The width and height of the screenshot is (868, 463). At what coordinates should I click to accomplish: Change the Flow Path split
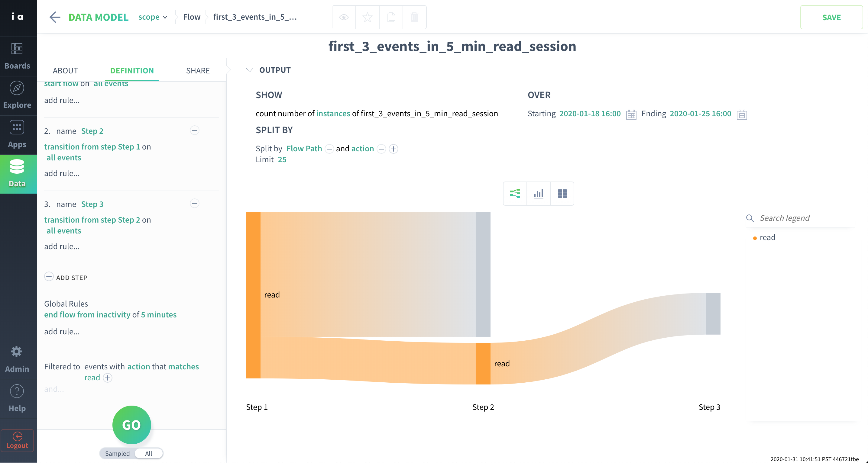coord(304,149)
